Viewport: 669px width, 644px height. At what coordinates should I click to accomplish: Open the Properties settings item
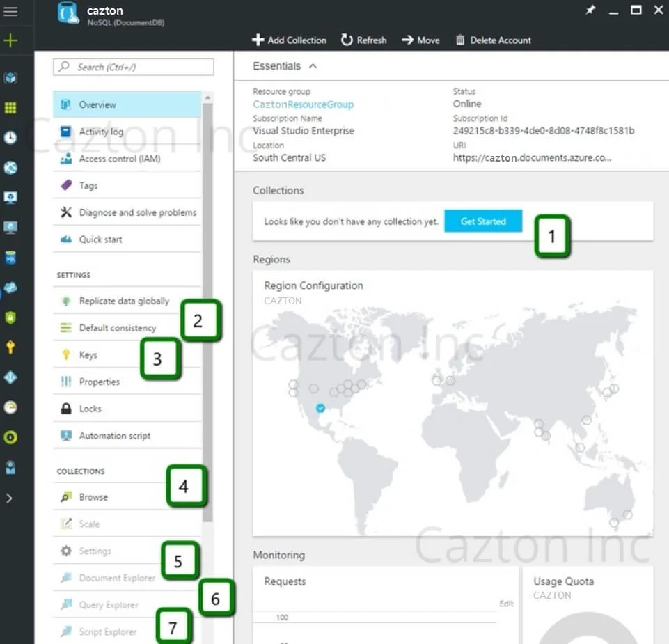point(127,382)
